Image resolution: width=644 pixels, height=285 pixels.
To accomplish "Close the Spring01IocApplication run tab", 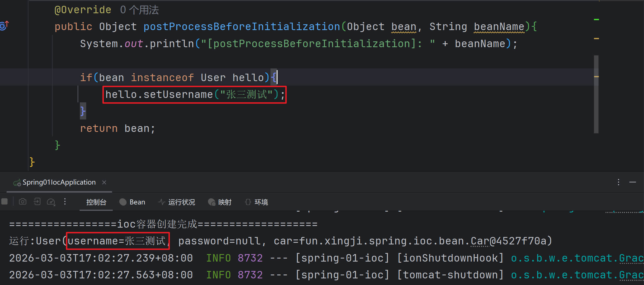I will [x=104, y=182].
